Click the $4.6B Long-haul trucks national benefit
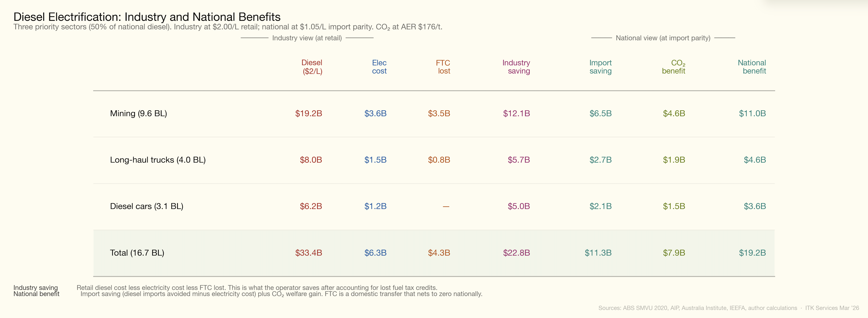Screen dimensions: 868x318 (754, 160)
